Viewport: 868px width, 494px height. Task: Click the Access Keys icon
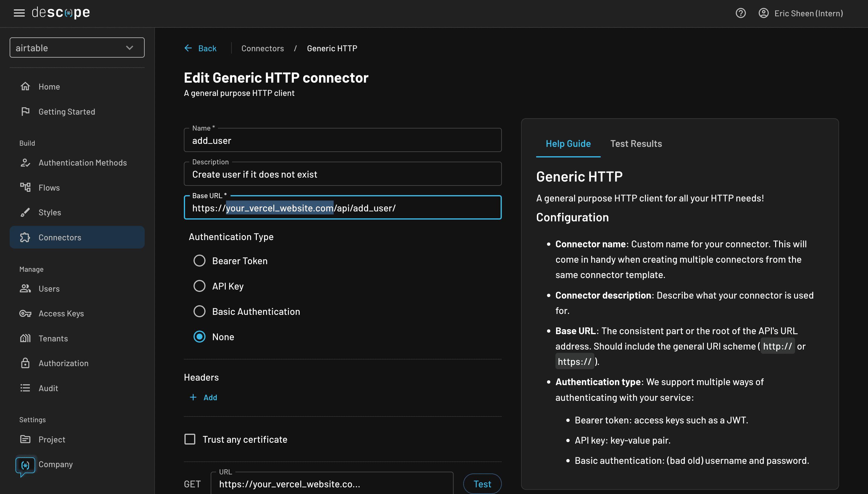[x=24, y=313]
